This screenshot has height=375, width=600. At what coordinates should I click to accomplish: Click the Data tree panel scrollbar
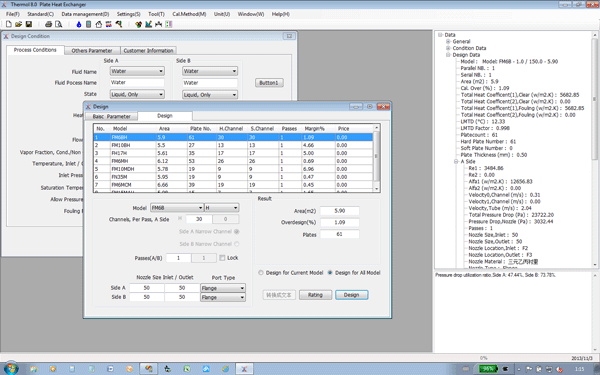pos(595,150)
